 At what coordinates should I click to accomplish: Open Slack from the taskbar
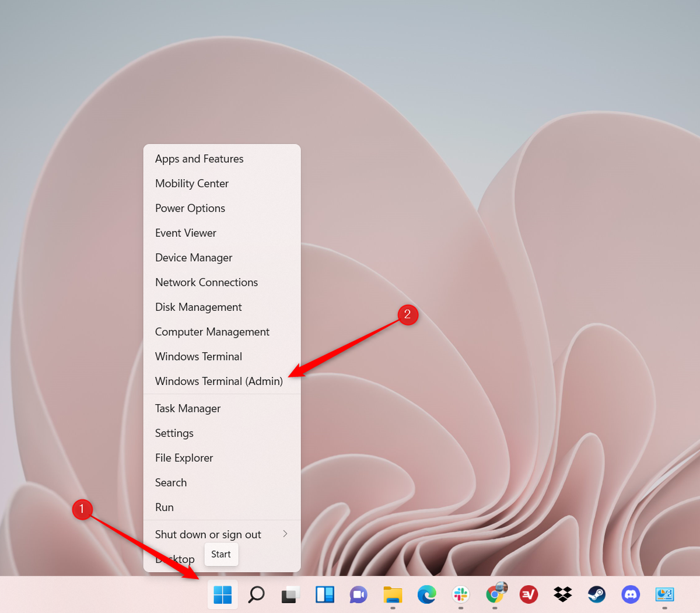pos(461,595)
